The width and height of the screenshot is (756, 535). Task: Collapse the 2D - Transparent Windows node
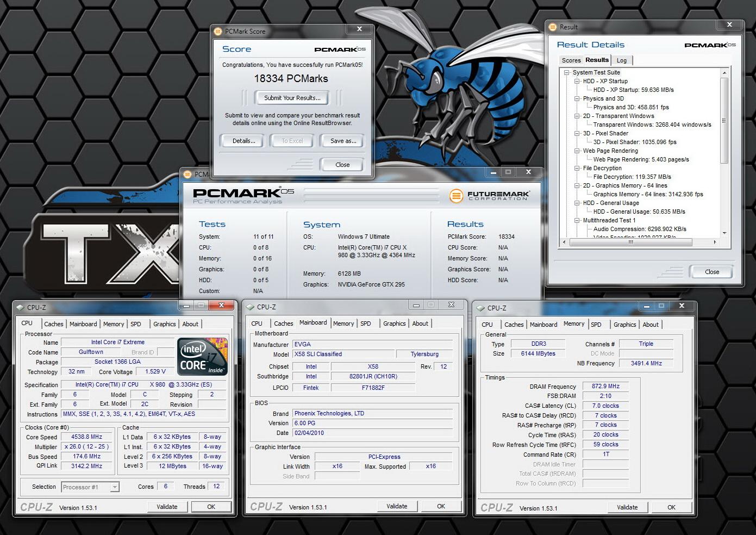tap(577, 116)
